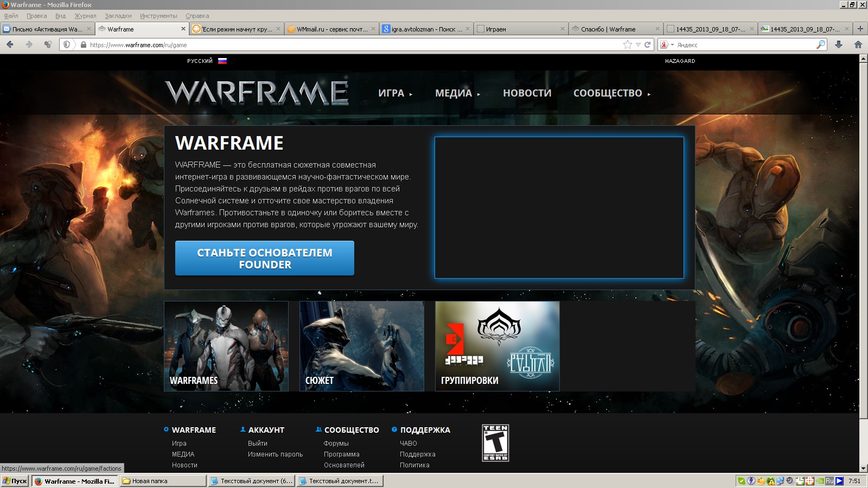Open the Инструменты menu

158,16
